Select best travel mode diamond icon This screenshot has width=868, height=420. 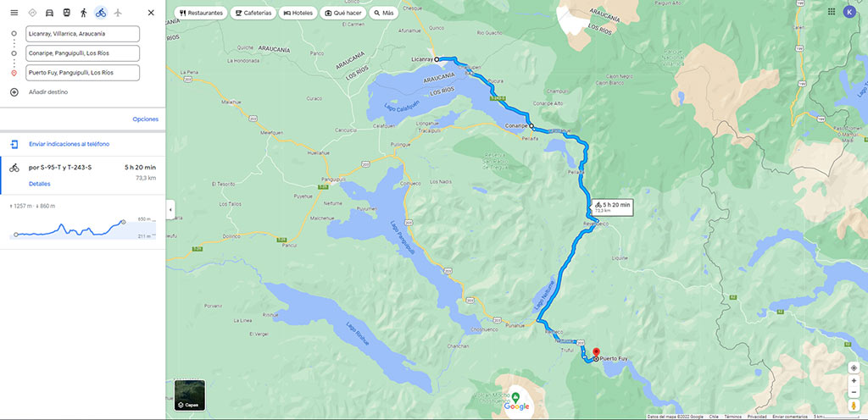[x=32, y=13]
